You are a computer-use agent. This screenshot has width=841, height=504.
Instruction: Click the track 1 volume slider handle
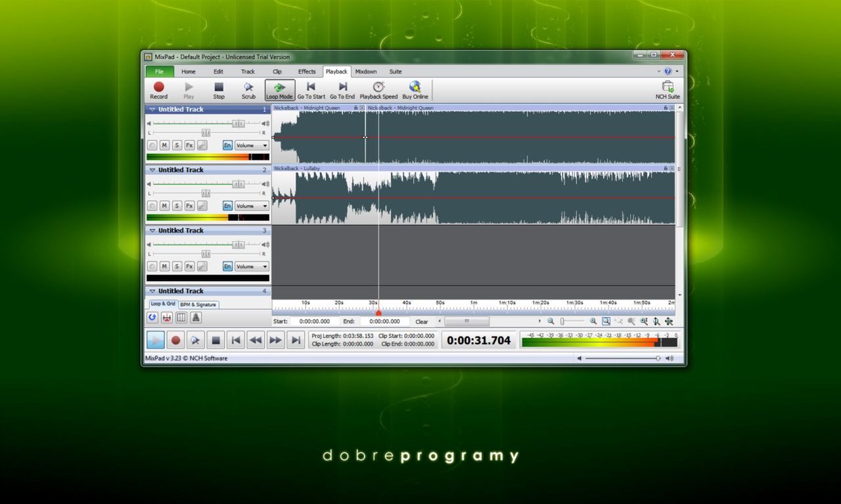239,124
